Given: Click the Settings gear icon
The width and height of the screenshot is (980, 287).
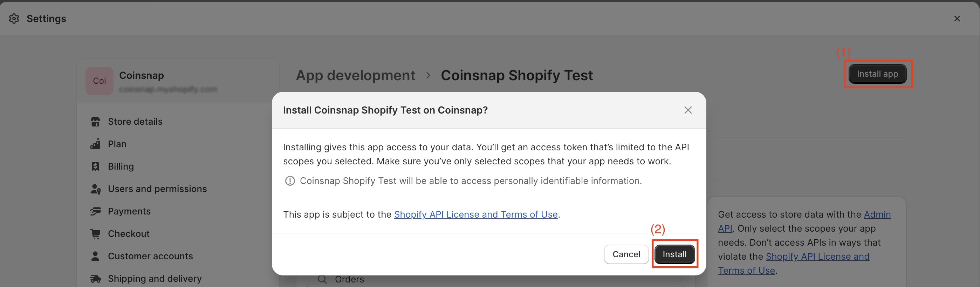Looking at the screenshot, I should 14,19.
